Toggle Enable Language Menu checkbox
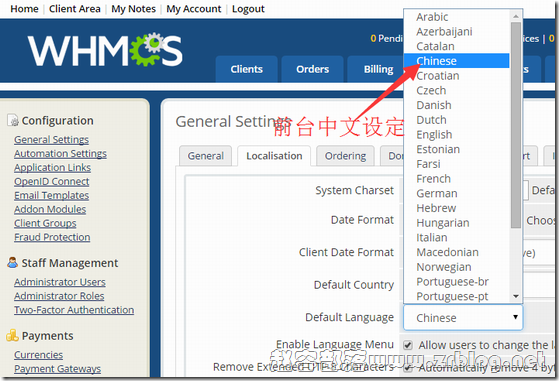 [408, 345]
